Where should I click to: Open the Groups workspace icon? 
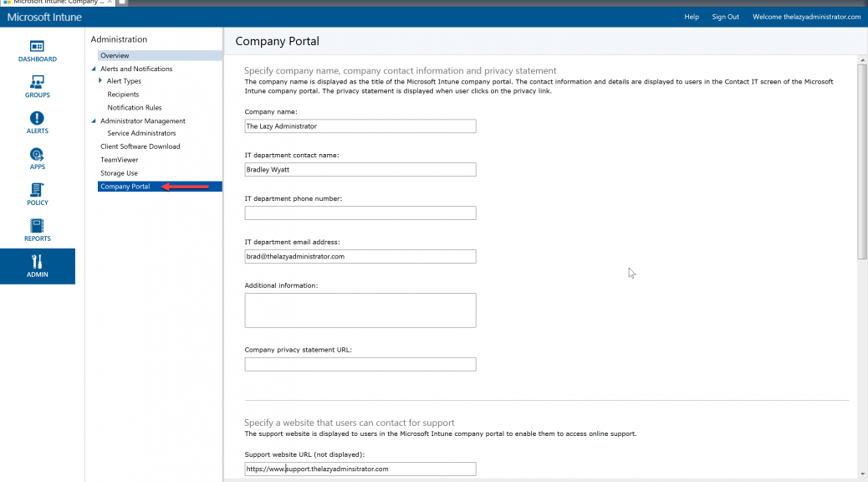click(37, 87)
